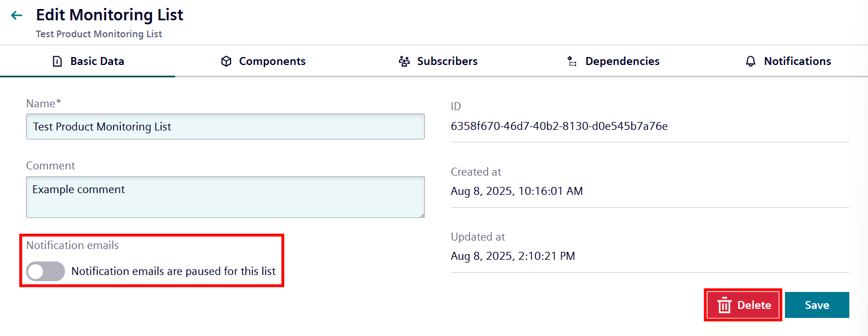Click the Notifications bell icon
Image resolution: width=868 pixels, height=336 pixels.
point(751,60)
